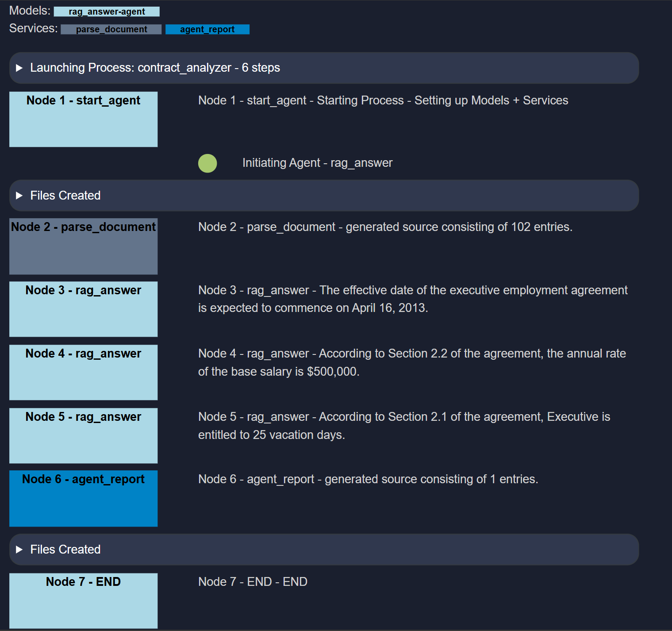Select the rag_answer-agent model tag
Viewport: 672px width, 631px height.
(x=107, y=12)
